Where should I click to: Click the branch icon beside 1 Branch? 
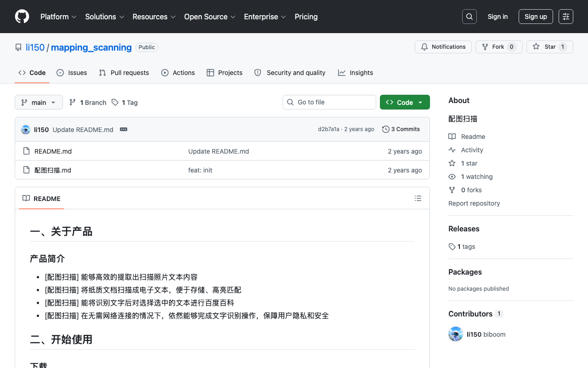click(73, 102)
